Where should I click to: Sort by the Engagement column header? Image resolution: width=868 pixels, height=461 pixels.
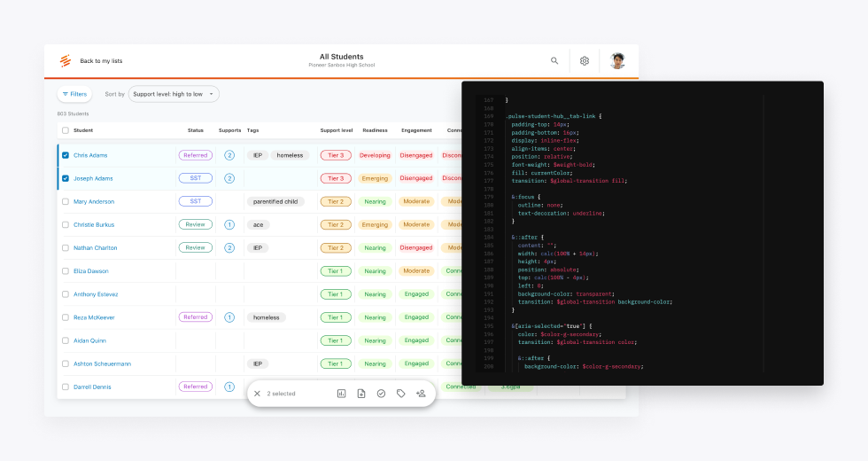416,130
